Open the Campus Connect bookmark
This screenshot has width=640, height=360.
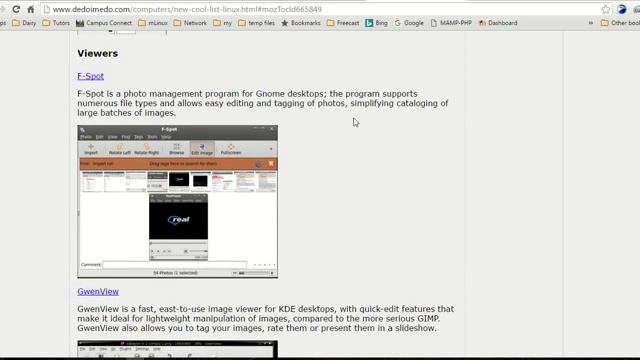104,23
